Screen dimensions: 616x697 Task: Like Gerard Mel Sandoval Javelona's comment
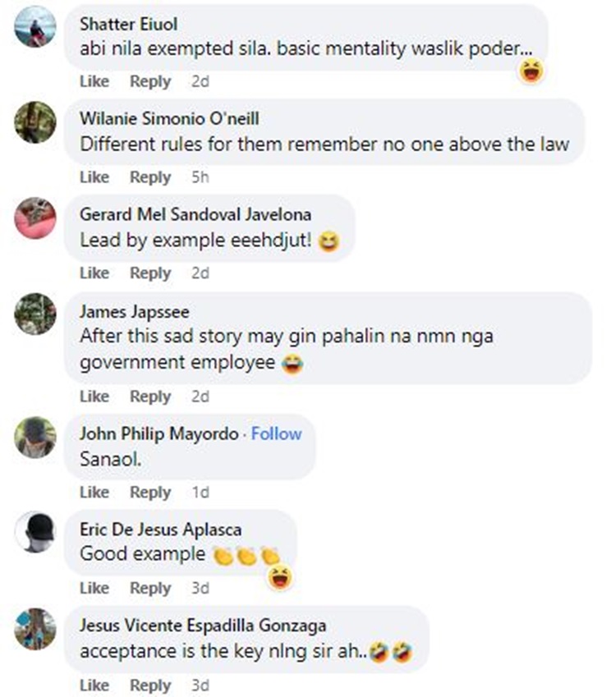[x=94, y=273]
